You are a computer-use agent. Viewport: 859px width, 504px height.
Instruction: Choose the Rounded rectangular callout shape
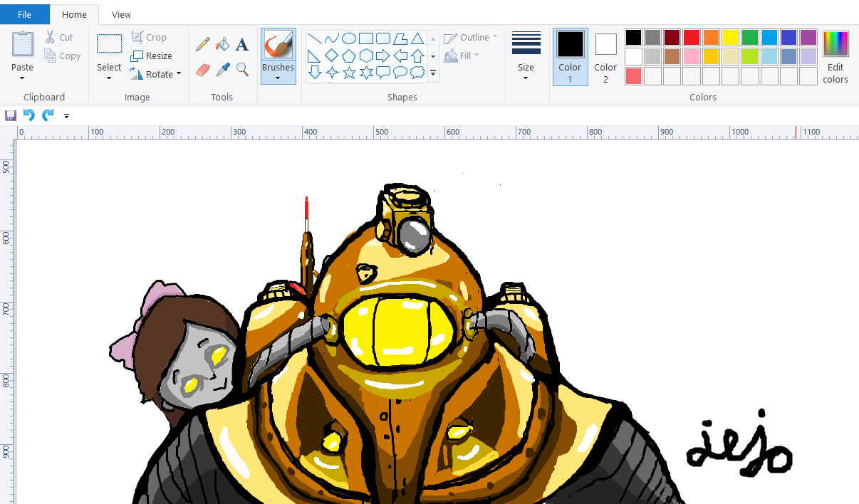(x=383, y=72)
